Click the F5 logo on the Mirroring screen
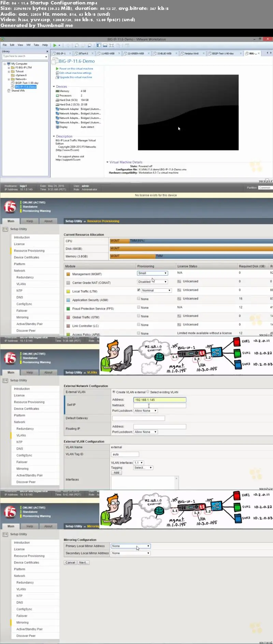Screen dimensions: 273x644 pyautogui.click(x=10, y=512)
